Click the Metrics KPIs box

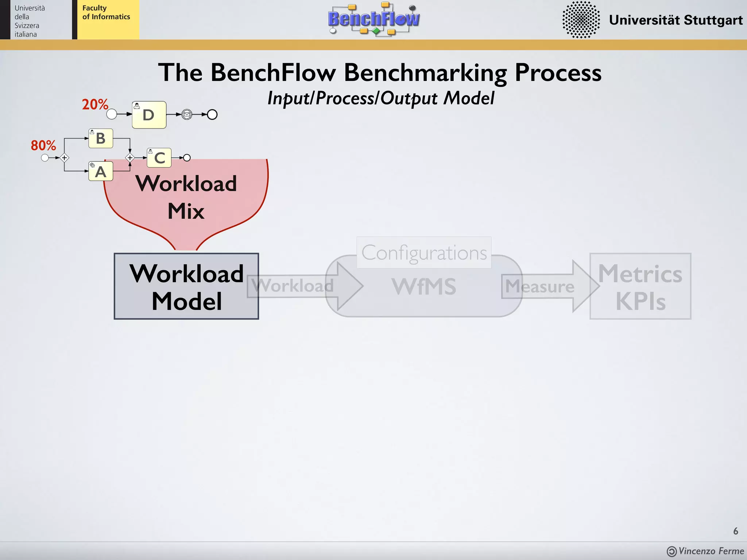click(640, 286)
